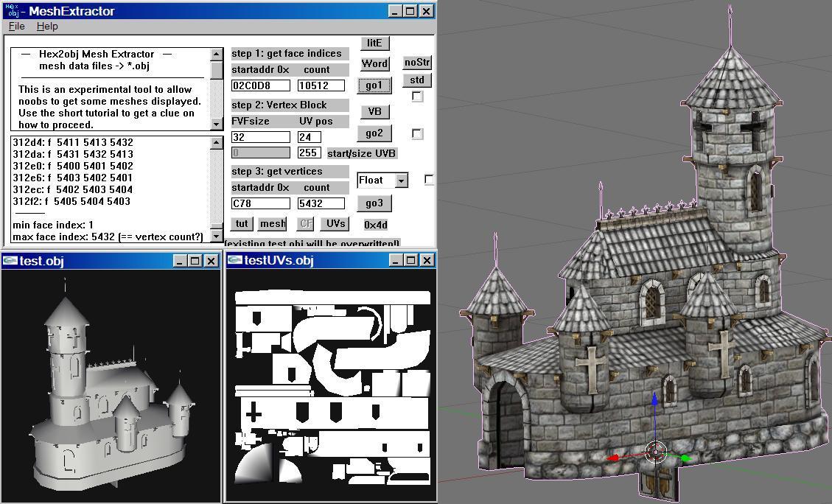Click the description box scrollbar thumb
The width and height of the screenshot is (832, 504).
tap(217, 69)
